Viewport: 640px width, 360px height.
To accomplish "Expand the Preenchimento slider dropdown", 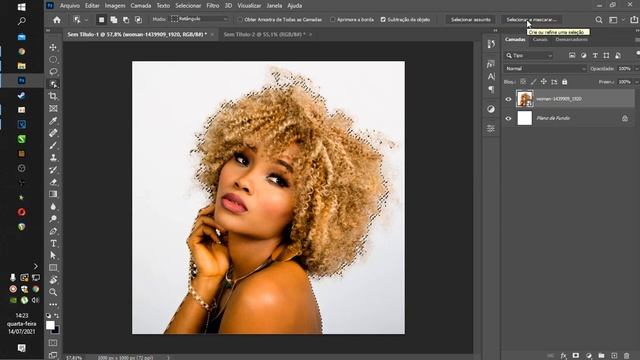I will pyautogui.click(x=636, y=82).
